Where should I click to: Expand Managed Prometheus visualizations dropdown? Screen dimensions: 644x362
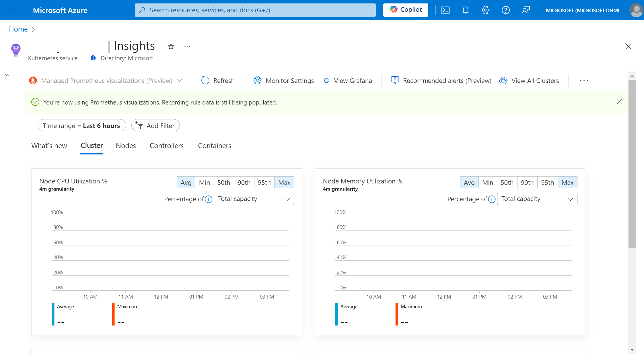180,81
